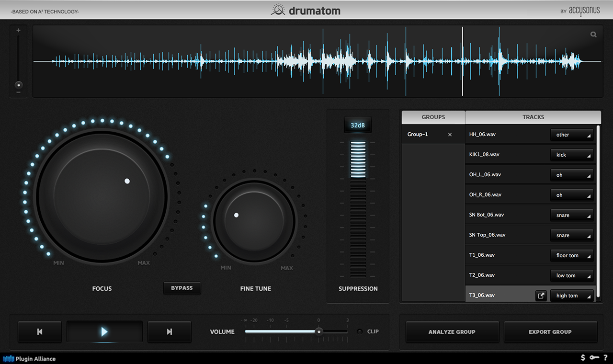Select the OH_R_06.wav track name
This screenshot has width=613, height=364.
tap(485, 195)
